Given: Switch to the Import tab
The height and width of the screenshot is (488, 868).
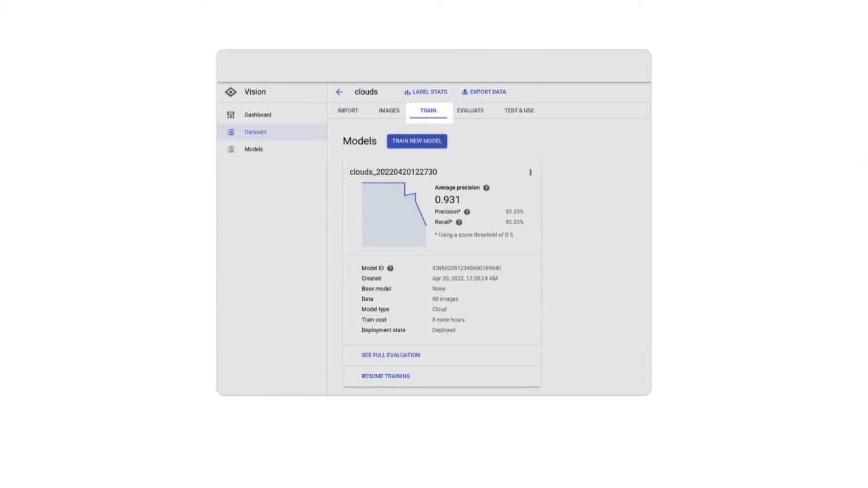Looking at the screenshot, I should click(x=348, y=110).
